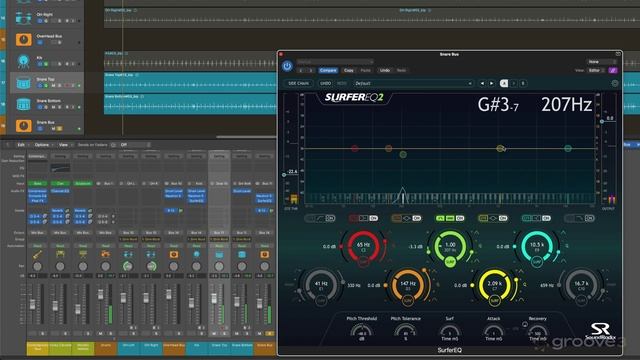Open the mixer Options menu

(x=42, y=145)
